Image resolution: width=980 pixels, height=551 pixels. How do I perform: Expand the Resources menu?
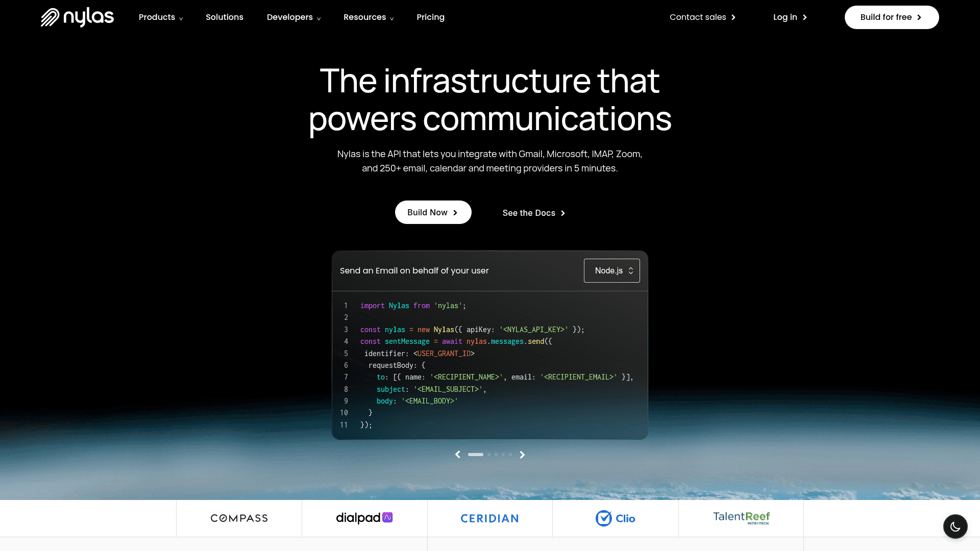(369, 17)
